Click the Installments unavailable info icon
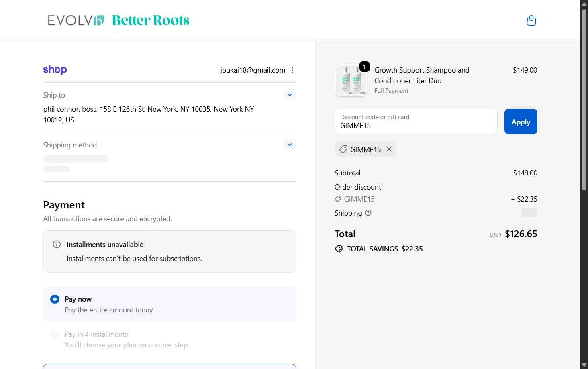 point(57,244)
